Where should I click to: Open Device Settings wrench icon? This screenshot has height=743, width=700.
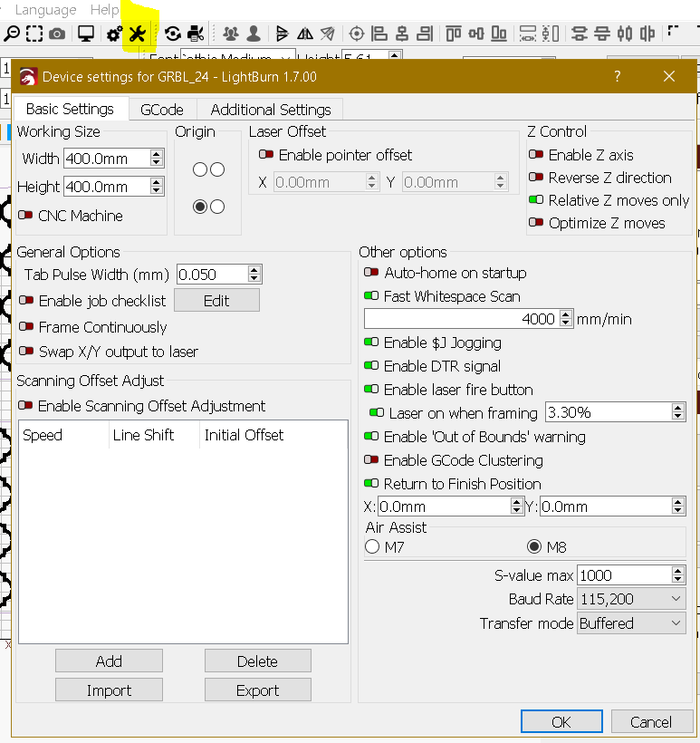138,34
